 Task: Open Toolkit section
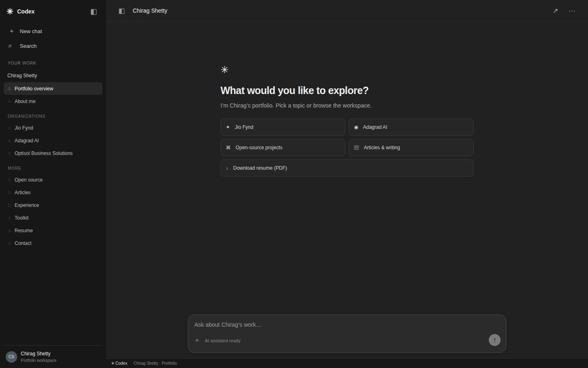tap(53, 218)
